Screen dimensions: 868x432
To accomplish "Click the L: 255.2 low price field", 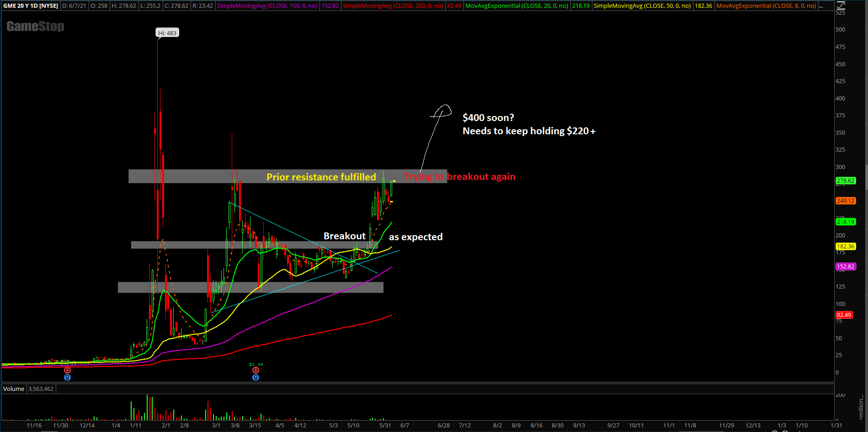I will point(150,6).
